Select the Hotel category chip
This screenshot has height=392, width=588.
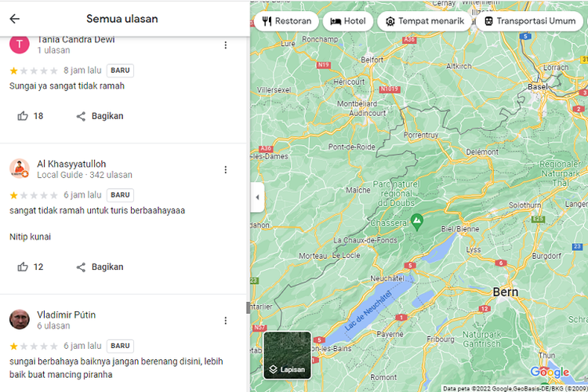pyautogui.click(x=347, y=21)
